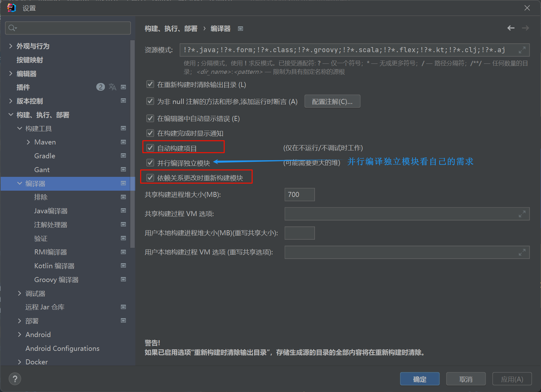541x392 pixels.
Task: Expand the 共享构建过程 VM 选项 field
Action: click(x=522, y=214)
